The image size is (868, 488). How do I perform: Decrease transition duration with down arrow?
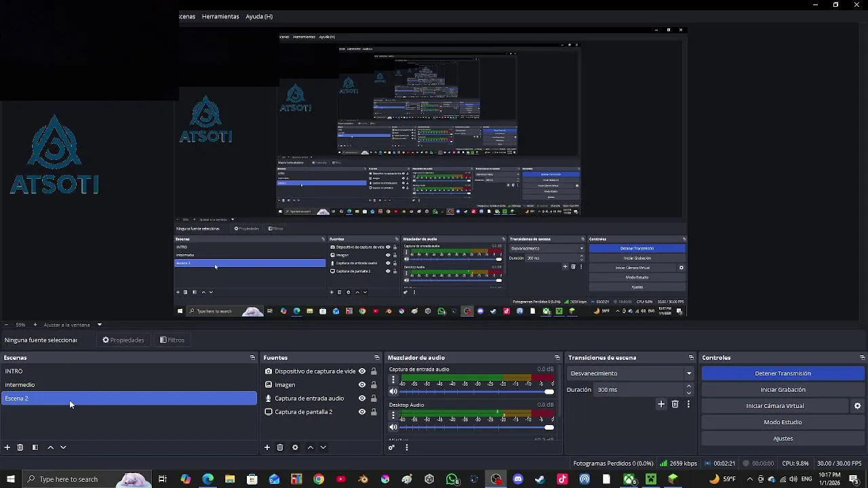click(689, 392)
